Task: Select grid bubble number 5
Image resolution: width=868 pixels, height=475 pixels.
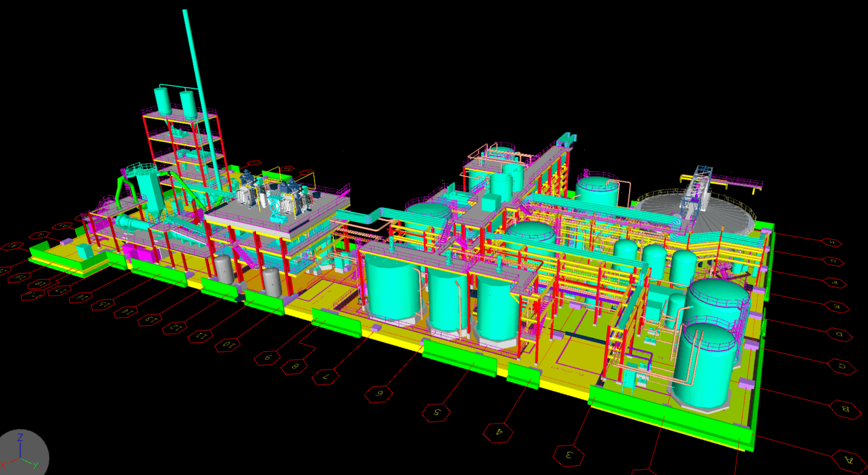Action: (437, 412)
